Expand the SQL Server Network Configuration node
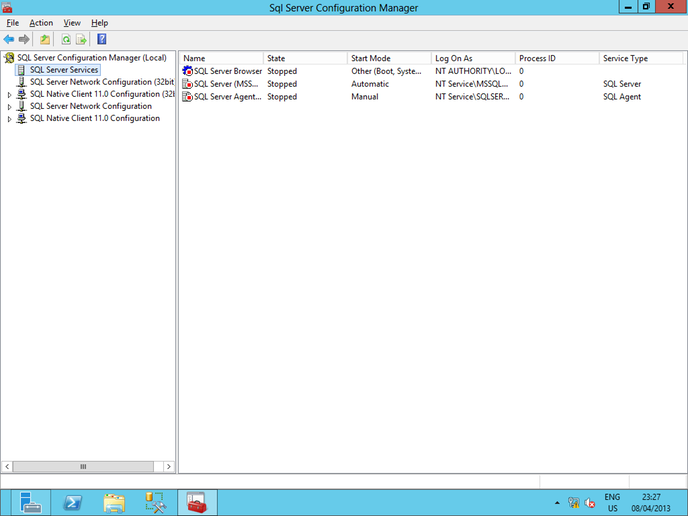688x516 pixels. tap(9, 107)
